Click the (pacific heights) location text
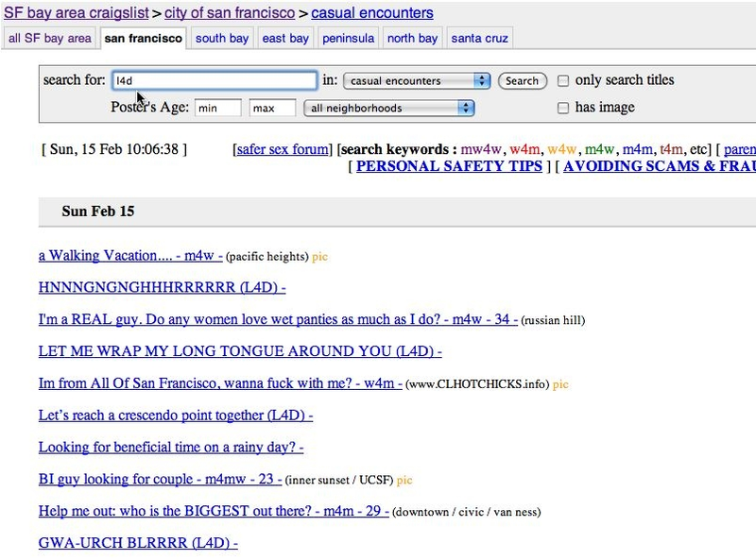Screen dimensions: 756x560 point(267,256)
